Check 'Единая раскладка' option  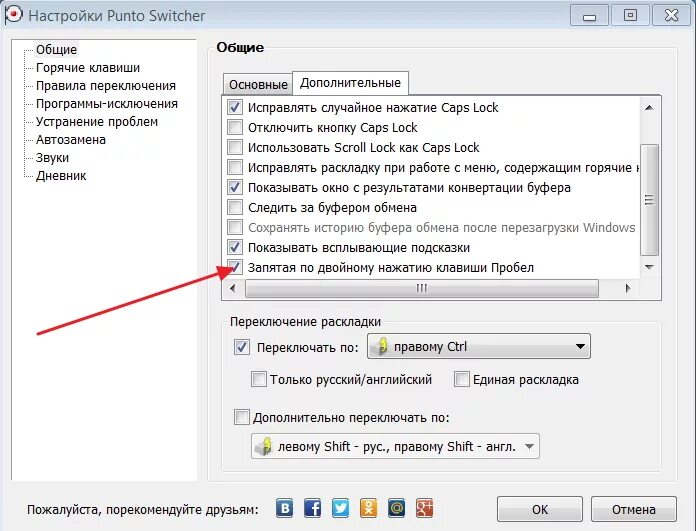pyautogui.click(x=462, y=380)
